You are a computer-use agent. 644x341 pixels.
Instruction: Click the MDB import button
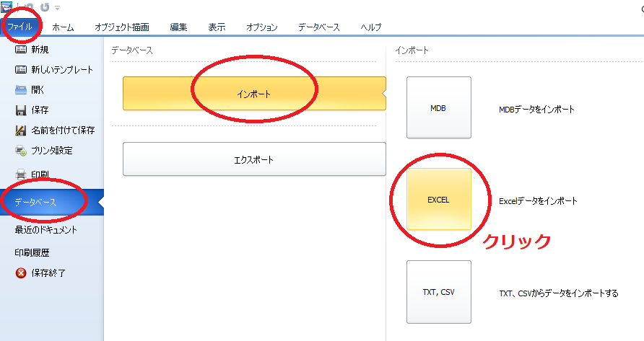coord(439,107)
